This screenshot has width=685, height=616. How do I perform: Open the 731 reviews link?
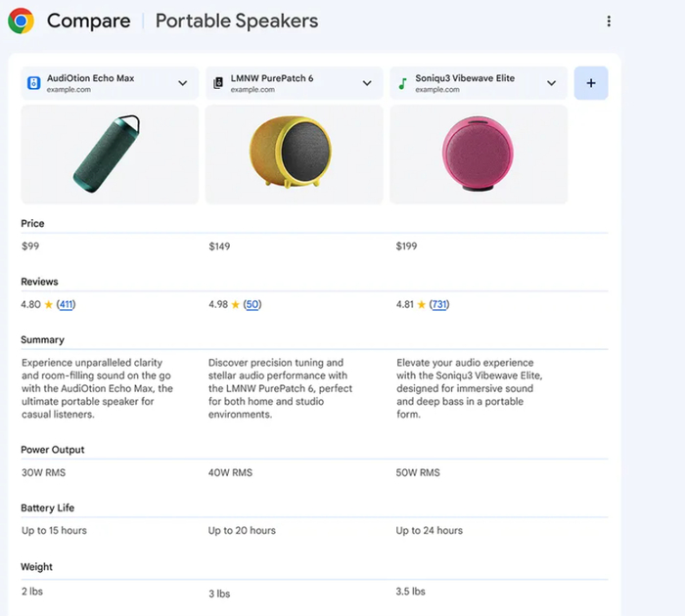[439, 305]
